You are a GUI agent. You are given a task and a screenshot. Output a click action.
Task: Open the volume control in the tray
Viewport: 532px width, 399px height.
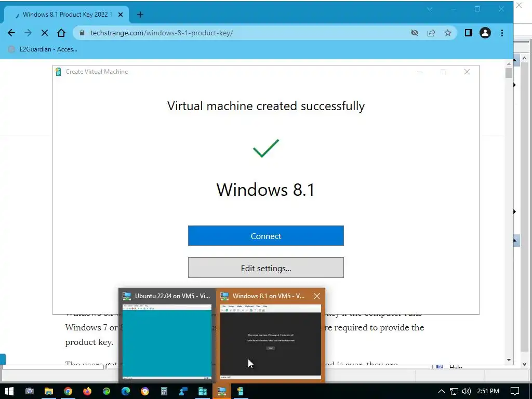(467, 391)
